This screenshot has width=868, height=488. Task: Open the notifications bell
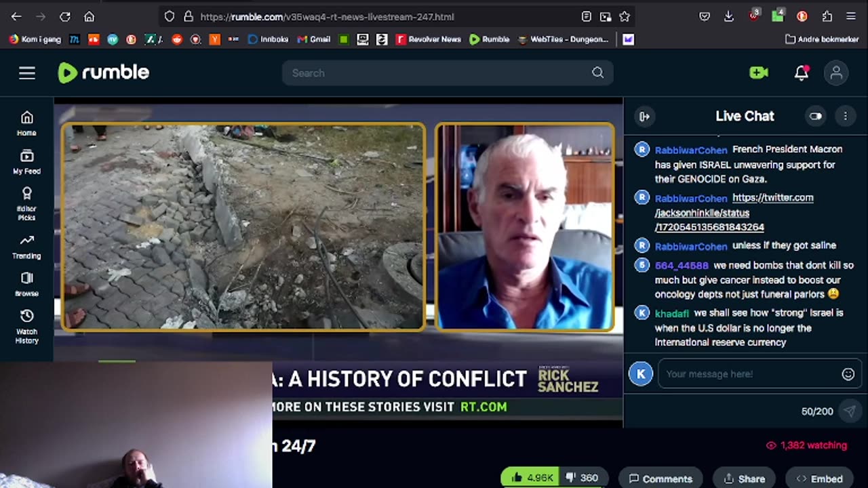(x=801, y=73)
